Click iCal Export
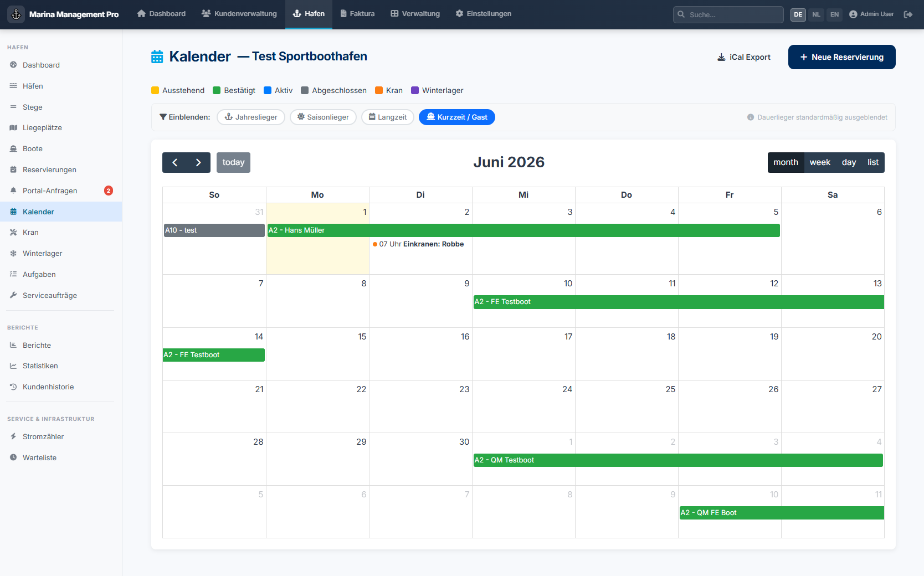 [x=744, y=57]
